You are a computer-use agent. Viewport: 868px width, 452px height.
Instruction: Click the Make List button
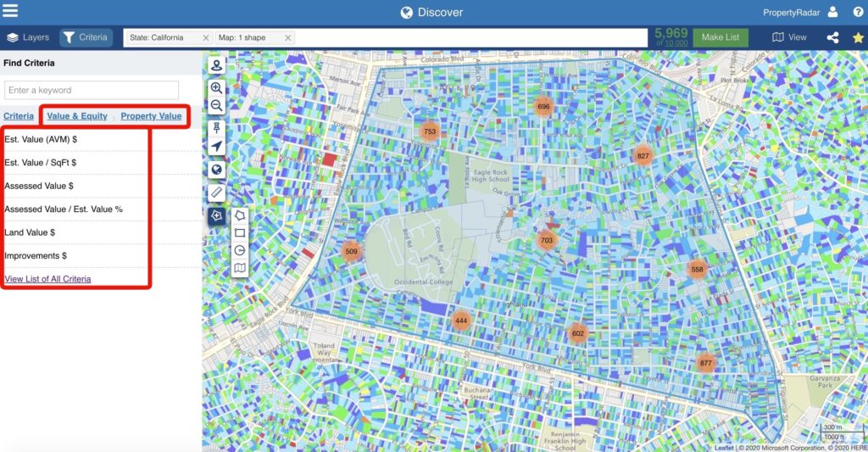(x=721, y=37)
